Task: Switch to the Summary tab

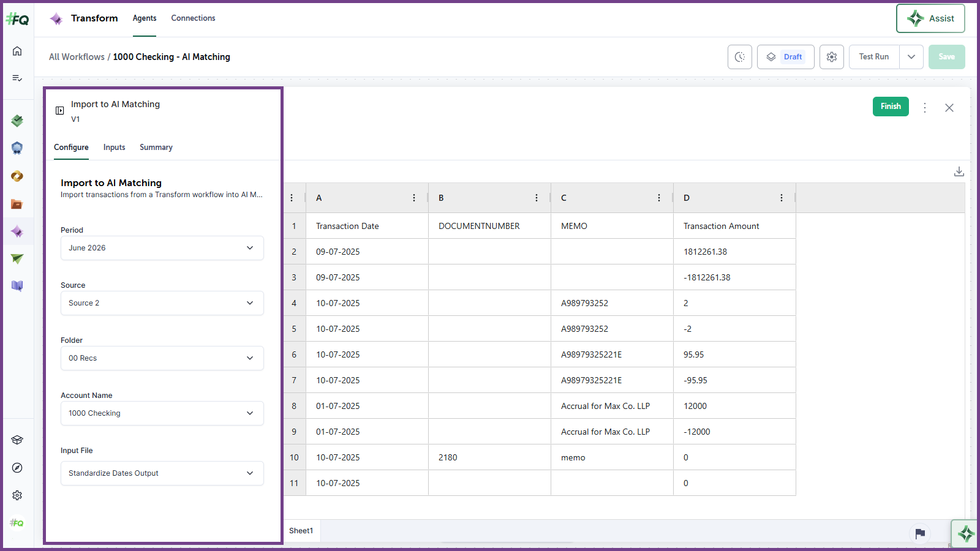Action: pyautogui.click(x=156, y=148)
